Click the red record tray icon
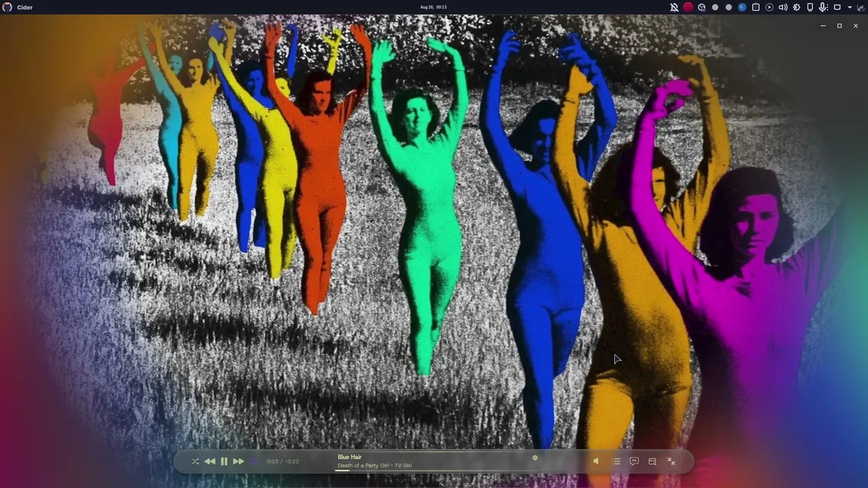This screenshot has height=488, width=868. point(688,7)
